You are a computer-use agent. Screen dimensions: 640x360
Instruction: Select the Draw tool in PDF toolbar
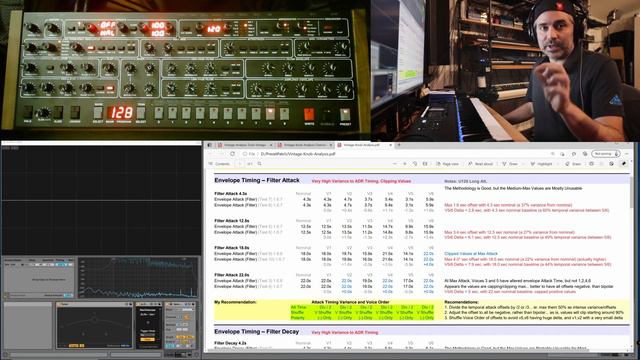tap(510, 164)
